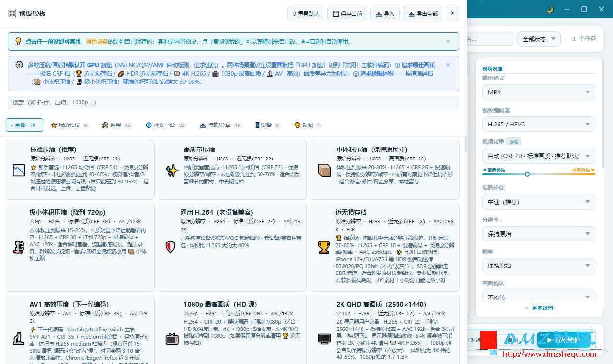613x364 pixels.
Task: Click the chart icon on 标准压缩 preset
Action: pos(19,171)
